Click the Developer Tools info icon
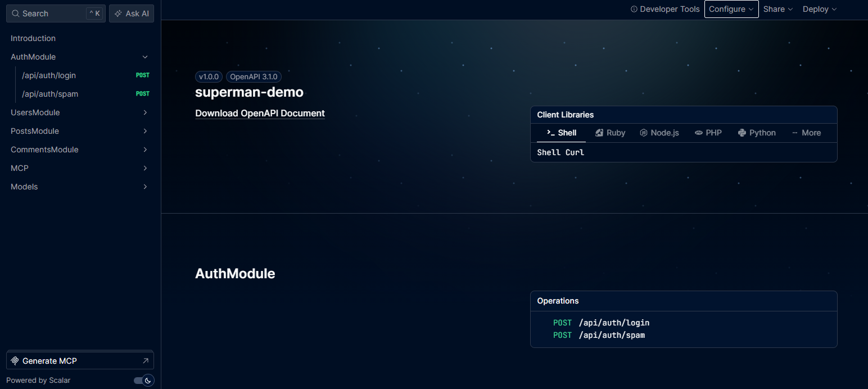 (x=634, y=9)
